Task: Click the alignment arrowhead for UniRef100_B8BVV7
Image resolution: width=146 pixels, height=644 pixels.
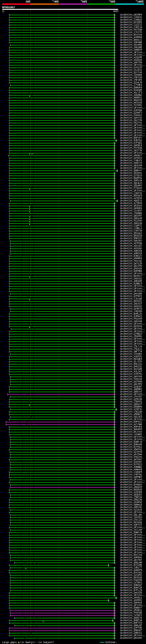Action: coord(117,171)
